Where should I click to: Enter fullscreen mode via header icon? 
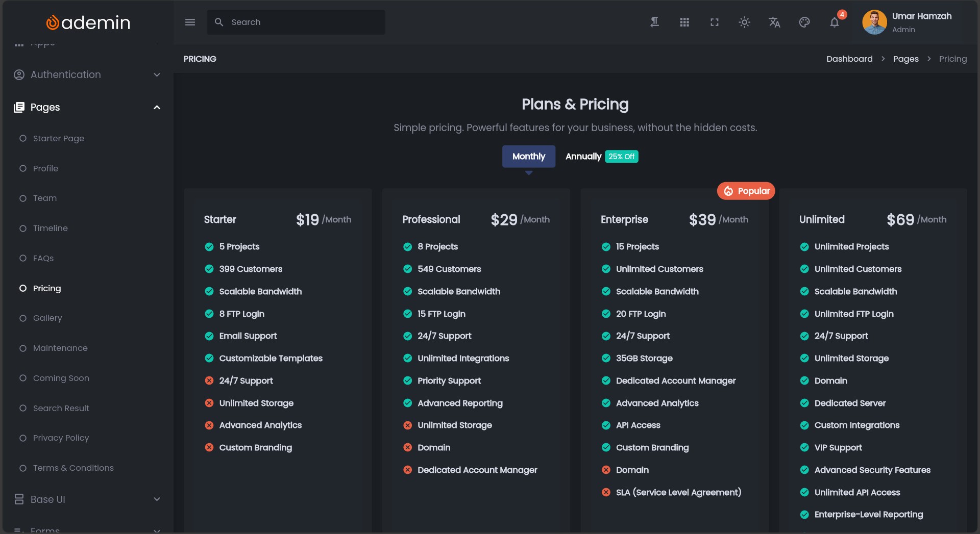pyautogui.click(x=715, y=22)
